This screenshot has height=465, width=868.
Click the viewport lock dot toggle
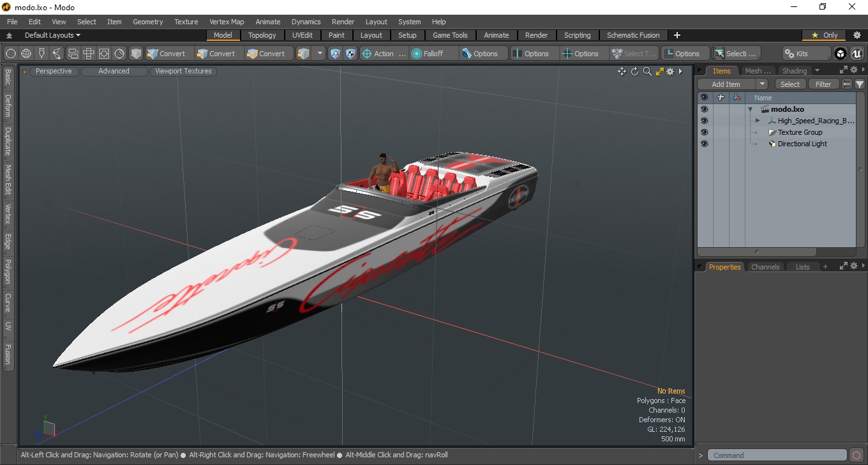[24, 72]
